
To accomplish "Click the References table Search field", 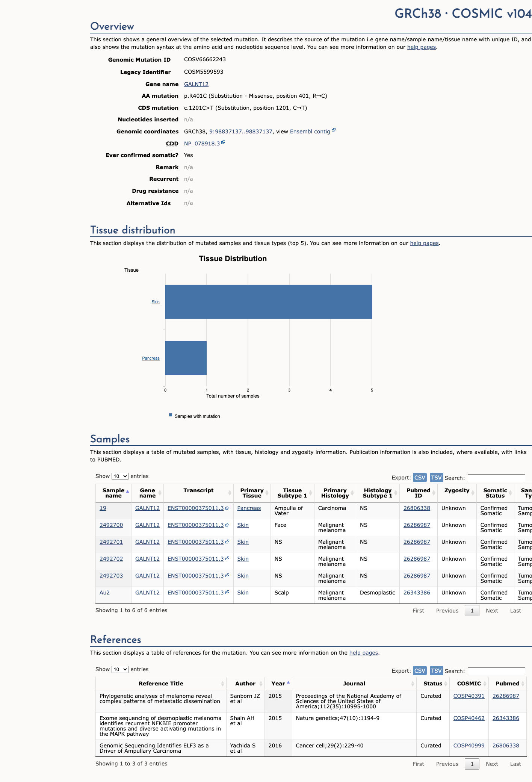I will pos(496,671).
